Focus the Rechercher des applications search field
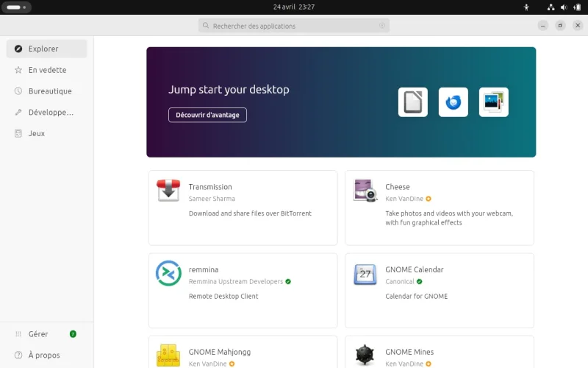The image size is (588, 368). click(294, 26)
